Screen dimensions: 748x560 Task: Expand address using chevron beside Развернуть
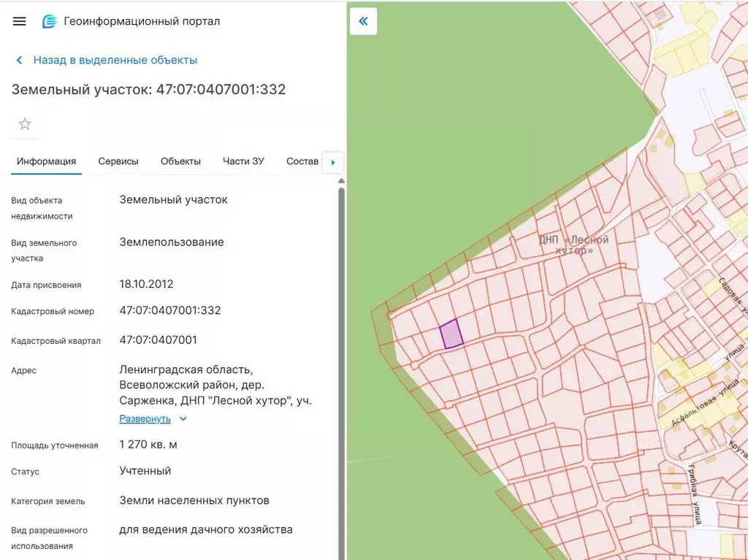pos(183,419)
